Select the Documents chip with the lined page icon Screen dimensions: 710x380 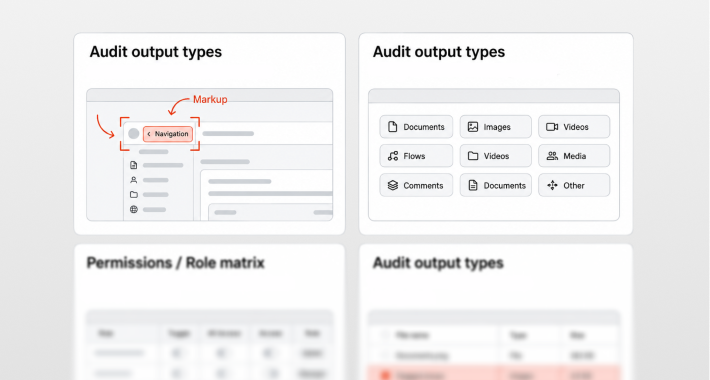[496, 185]
